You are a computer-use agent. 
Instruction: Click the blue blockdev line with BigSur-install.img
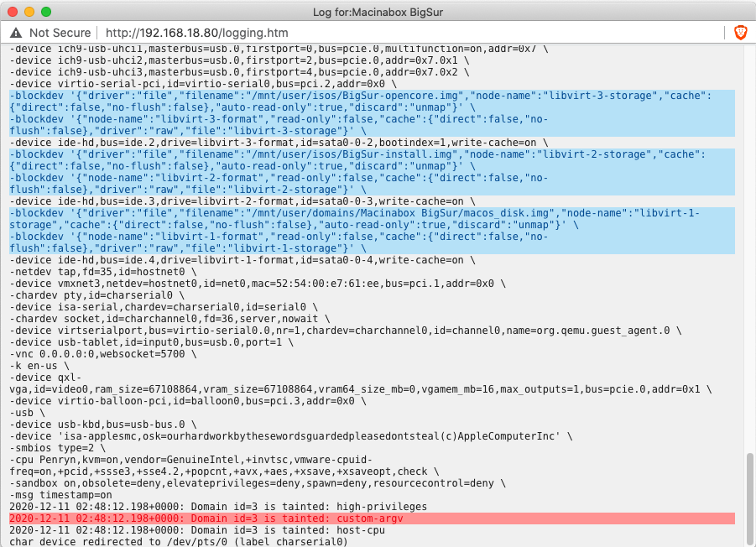point(372,160)
